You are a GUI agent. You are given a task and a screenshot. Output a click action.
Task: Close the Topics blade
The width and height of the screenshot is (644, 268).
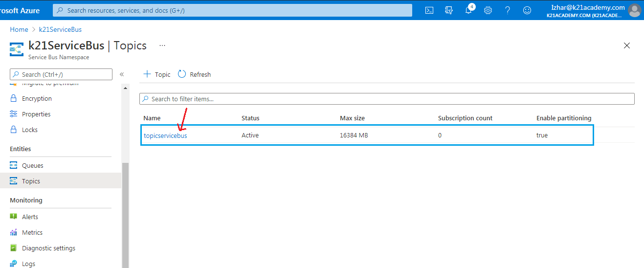pyautogui.click(x=627, y=45)
